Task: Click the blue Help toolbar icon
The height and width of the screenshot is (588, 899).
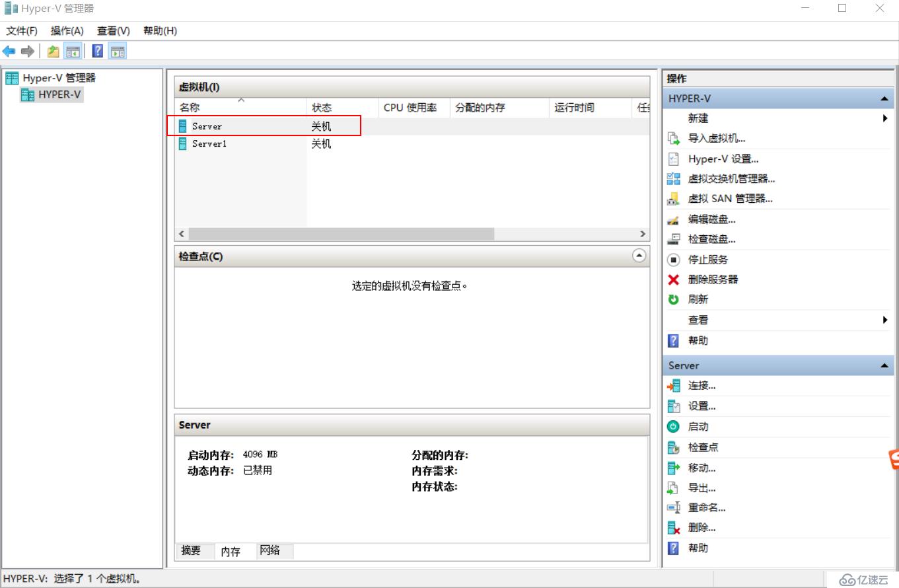Action: point(97,52)
